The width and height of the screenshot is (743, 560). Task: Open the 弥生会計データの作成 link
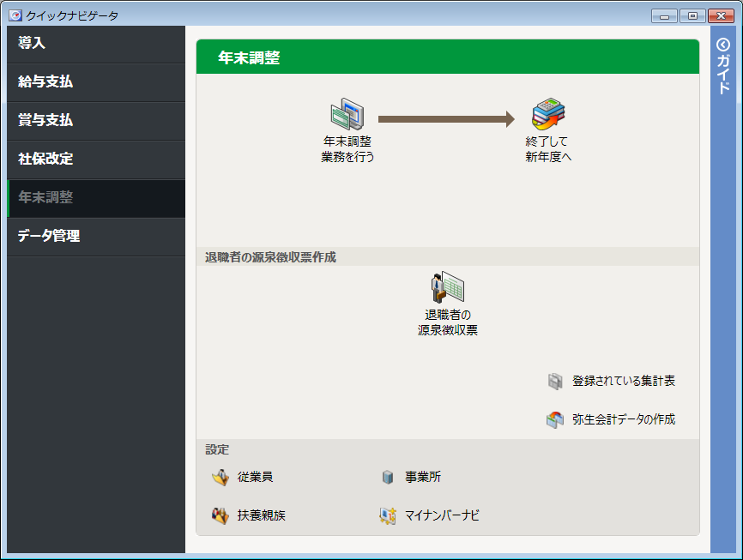tap(624, 419)
